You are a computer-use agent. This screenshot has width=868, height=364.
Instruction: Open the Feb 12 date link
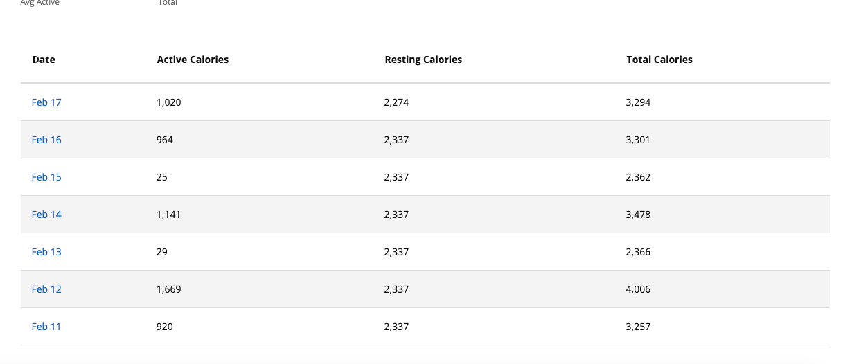pos(46,289)
